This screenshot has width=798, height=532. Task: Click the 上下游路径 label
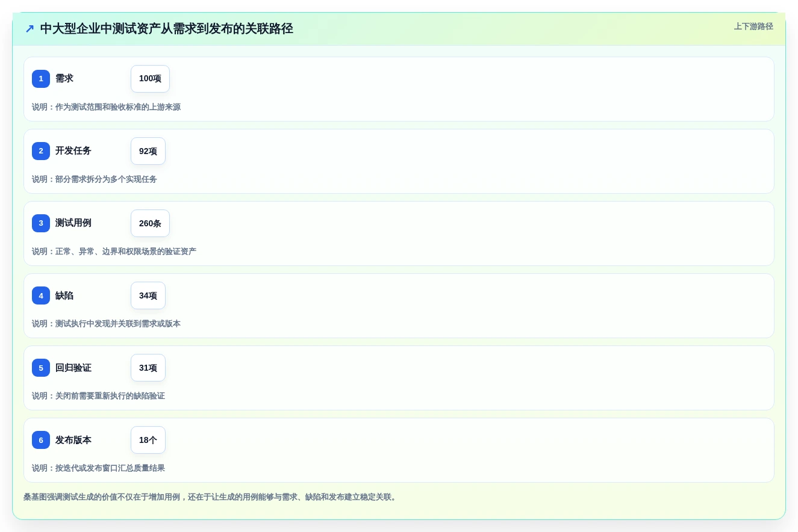click(753, 26)
